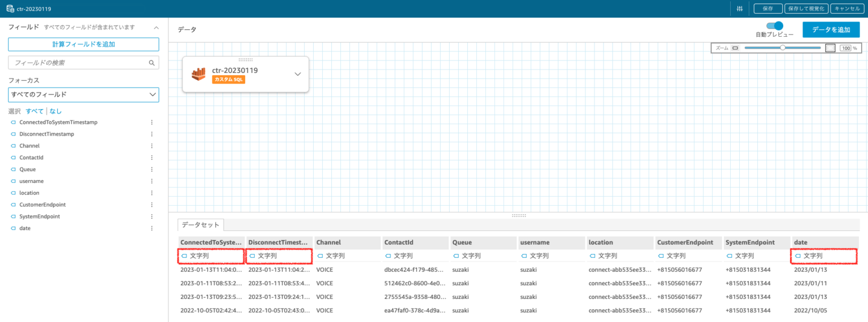Open the three-dot menu for username field
The height and width of the screenshot is (322, 868).
[x=151, y=181]
